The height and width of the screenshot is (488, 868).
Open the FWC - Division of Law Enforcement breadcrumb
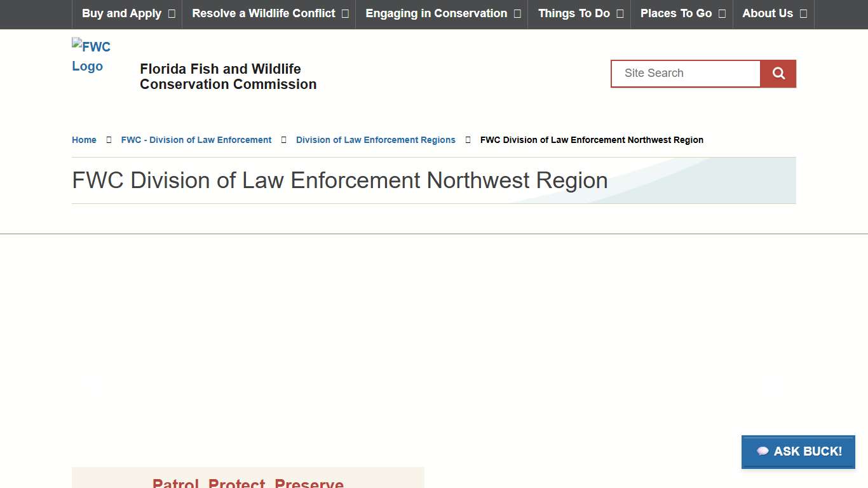point(196,140)
